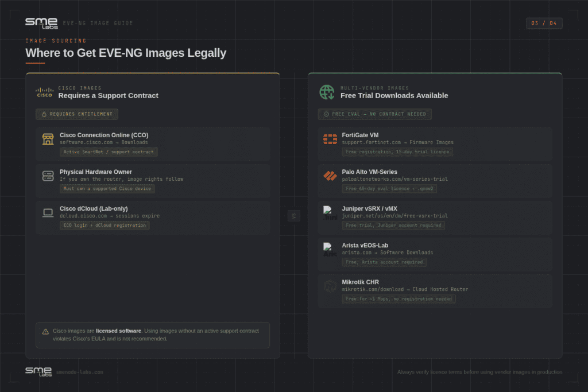Click the SME Labs logo beside EVE-NG Image Guide
Viewport: 588px width, 392px height.
[x=41, y=23]
